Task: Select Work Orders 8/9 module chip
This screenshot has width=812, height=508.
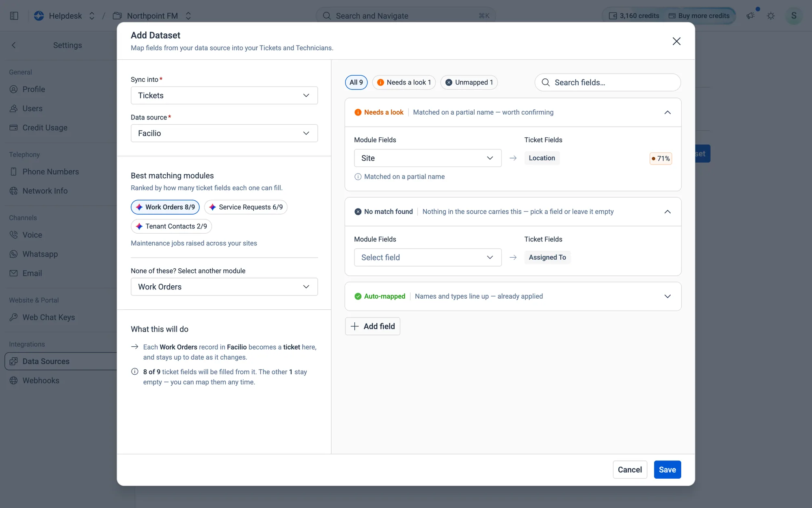Action: (x=165, y=207)
